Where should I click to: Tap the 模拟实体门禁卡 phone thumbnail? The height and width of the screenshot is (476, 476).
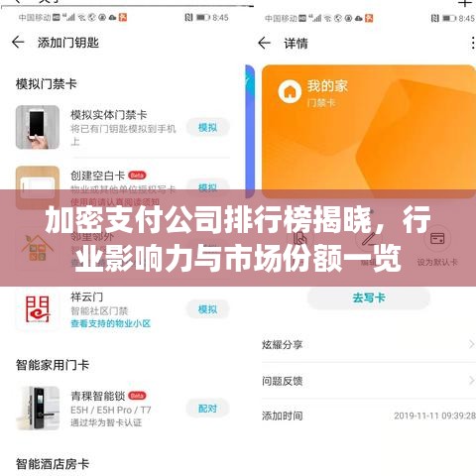(x=38, y=127)
